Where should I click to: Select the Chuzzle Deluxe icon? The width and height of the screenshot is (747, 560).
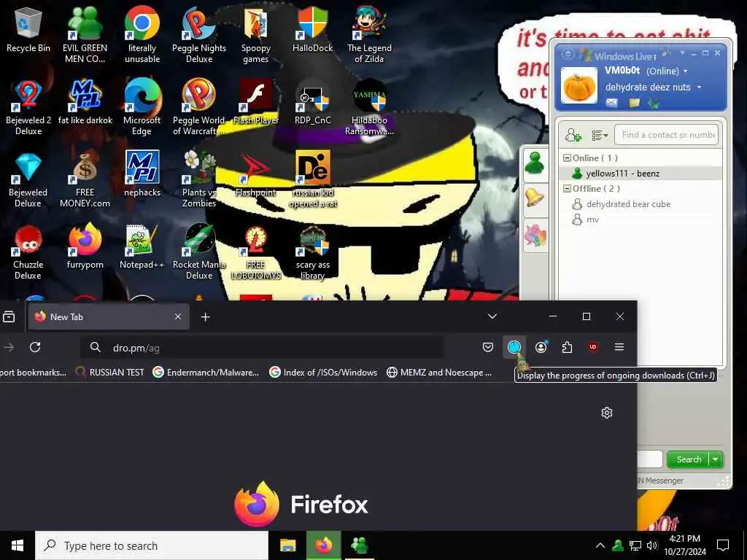(x=28, y=252)
